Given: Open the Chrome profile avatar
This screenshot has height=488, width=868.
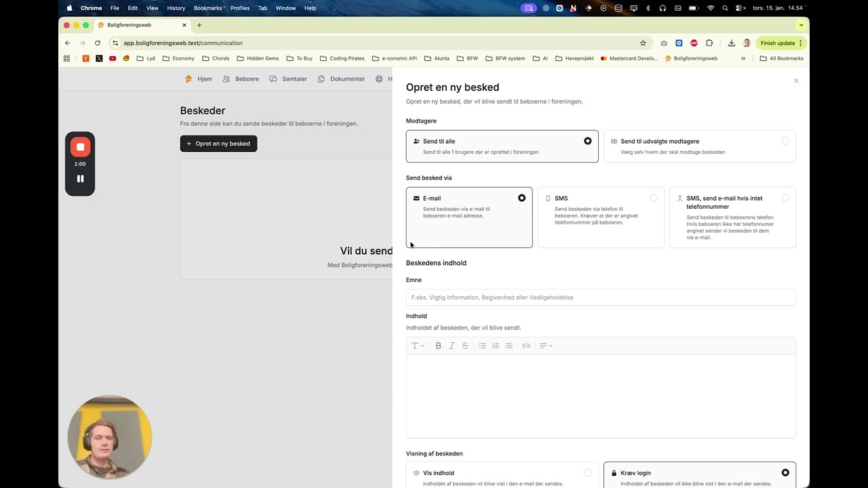Looking at the screenshot, I should 747,43.
